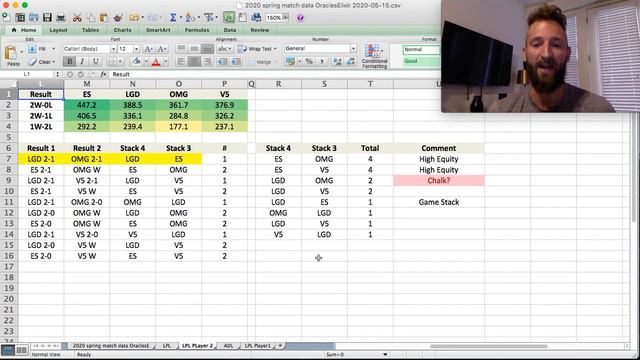Click the red Font Color button
The image size is (640, 360).
pyautogui.click(x=156, y=62)
